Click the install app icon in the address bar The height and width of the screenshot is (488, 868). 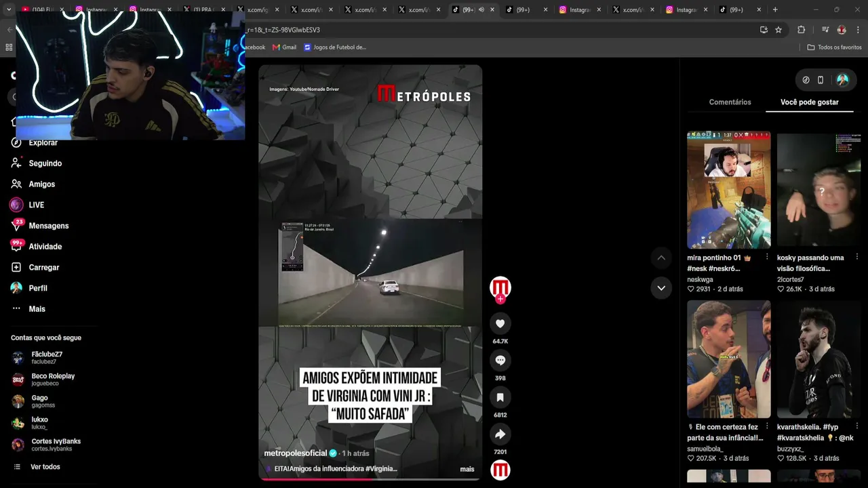[x=764, y=30]
